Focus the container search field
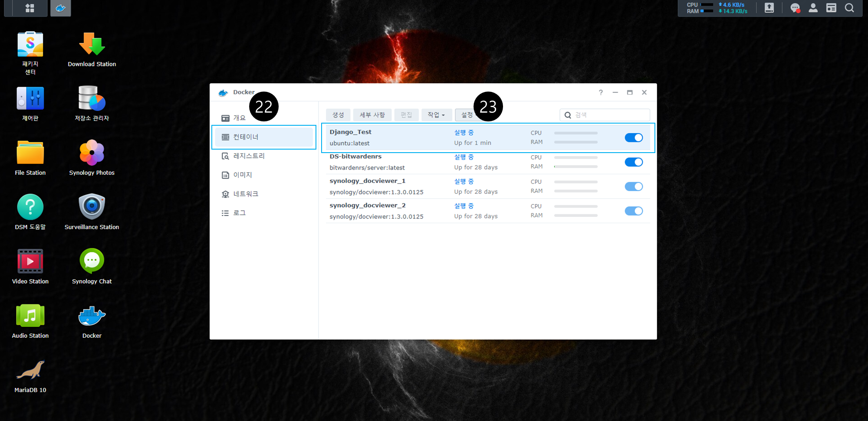This screenshot has width=868, height=421. (x=605, y=115)
